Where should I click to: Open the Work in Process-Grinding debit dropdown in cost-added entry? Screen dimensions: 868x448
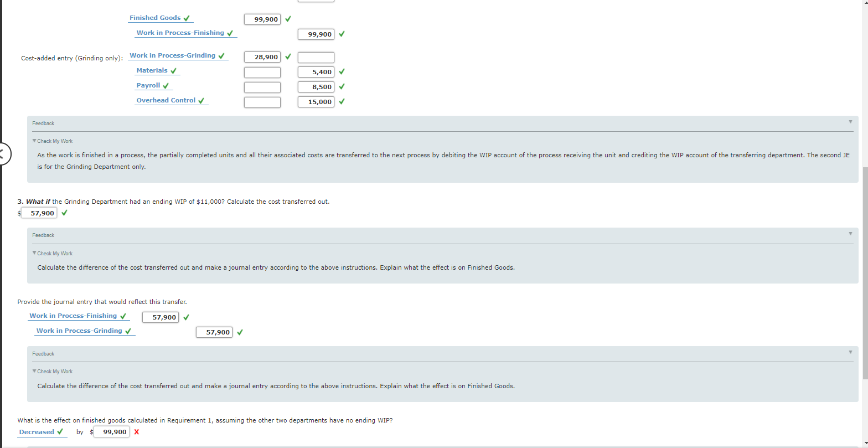178,56
